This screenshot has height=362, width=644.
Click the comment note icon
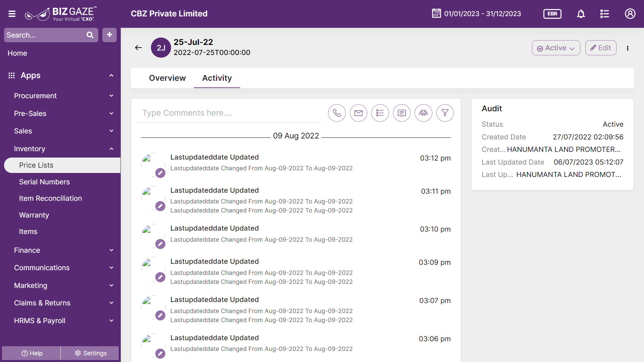402,113
